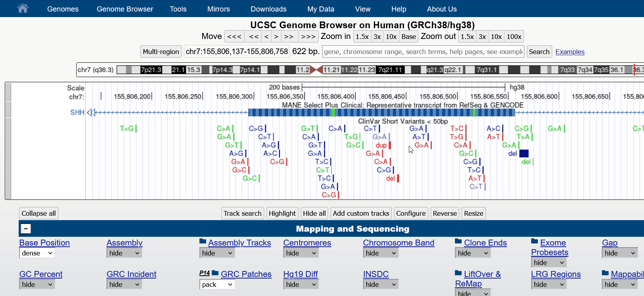Screen dimensions: 644x296
Task: Click the Hide all button
Action: 314,213
